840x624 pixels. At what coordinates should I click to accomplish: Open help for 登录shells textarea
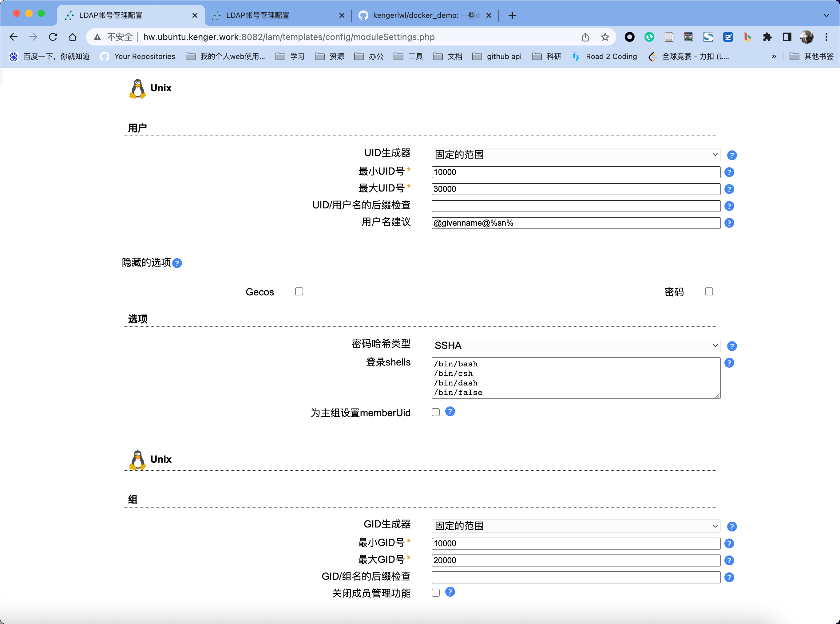click(x=729, y=363)
